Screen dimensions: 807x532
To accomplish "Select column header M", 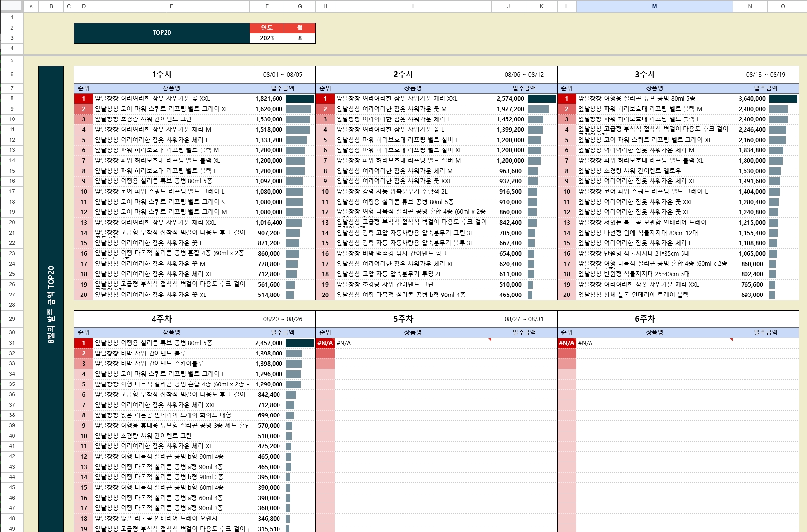I will [654, 6].
